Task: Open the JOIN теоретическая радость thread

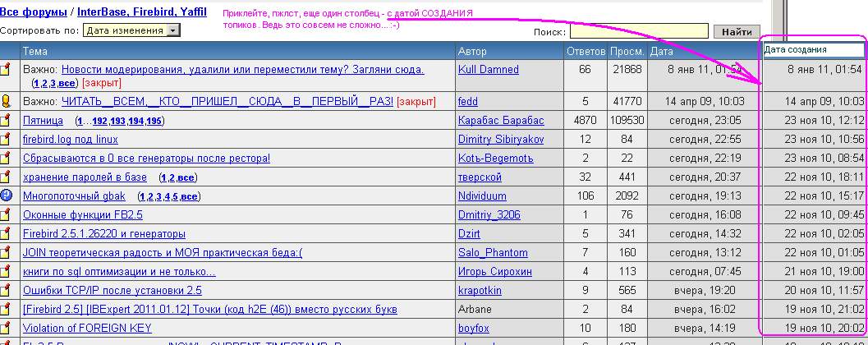Action: tap(163, 253)
